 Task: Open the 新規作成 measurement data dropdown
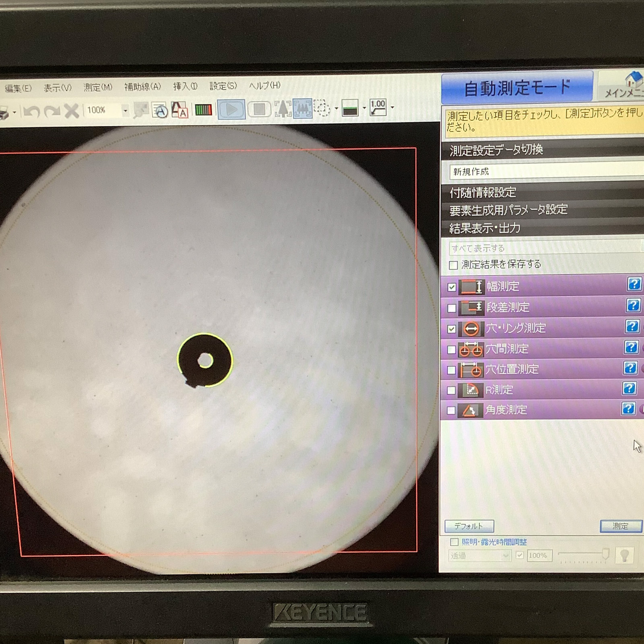pos(543,171)
